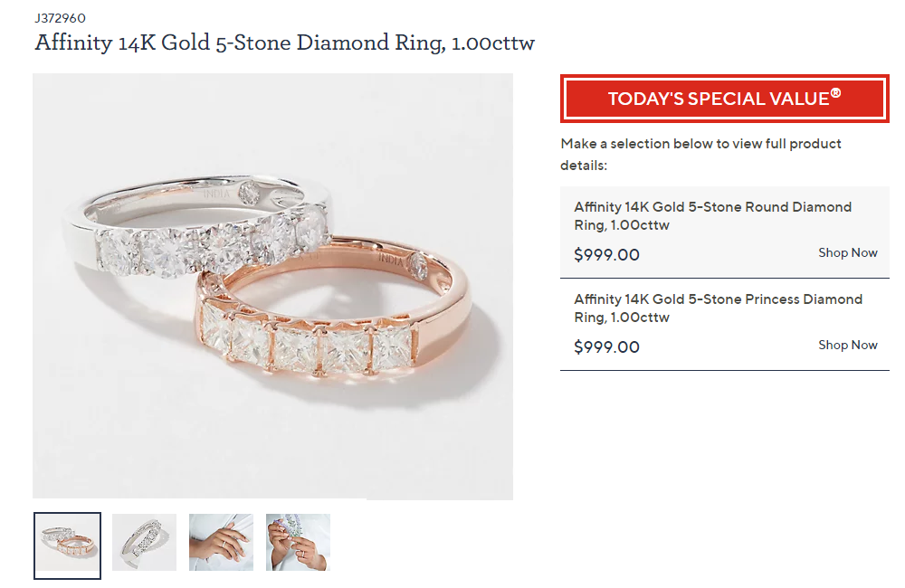Image resolution: width=905 pixels, height=588 pixels.
Task: Click the product title Affinity 14K Gold ring
Action: [x=284, y=43]
